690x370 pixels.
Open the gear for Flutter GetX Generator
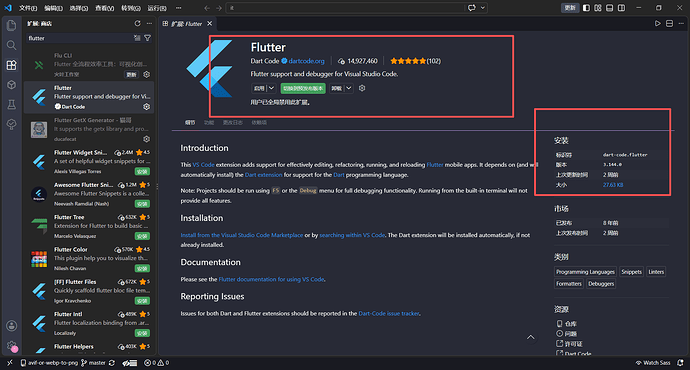147,139
